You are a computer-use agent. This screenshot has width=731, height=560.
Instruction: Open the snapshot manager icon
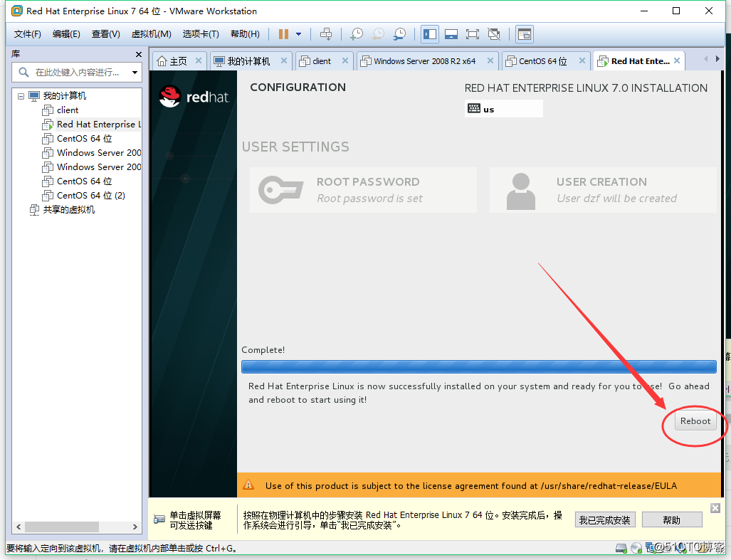tap(400, 34)
